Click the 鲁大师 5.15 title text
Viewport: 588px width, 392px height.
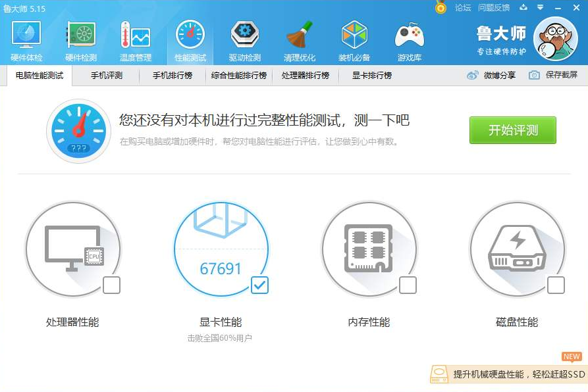point(24,9)
